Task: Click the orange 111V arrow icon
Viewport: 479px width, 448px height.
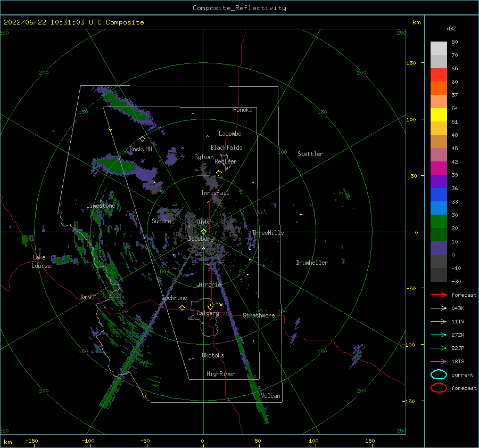Action: pos(439,321)
